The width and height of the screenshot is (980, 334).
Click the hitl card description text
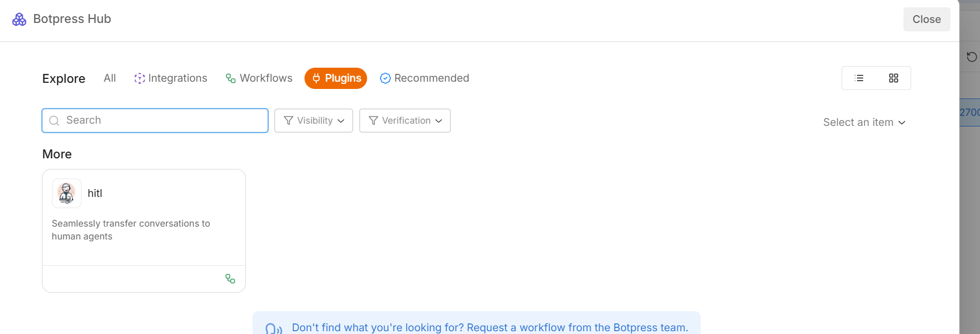coord(131,230)
